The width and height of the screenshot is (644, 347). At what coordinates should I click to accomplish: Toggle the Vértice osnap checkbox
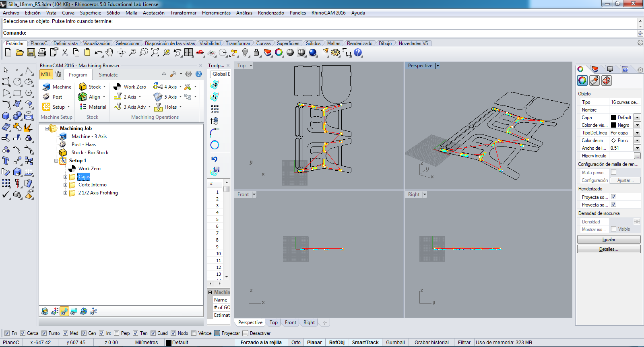[194, 333]
